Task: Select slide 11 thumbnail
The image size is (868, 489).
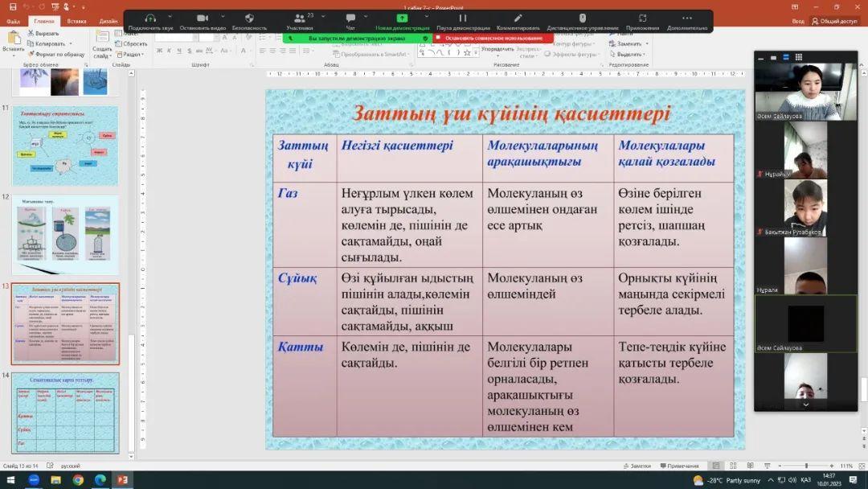Action: (x=65, y=146)
